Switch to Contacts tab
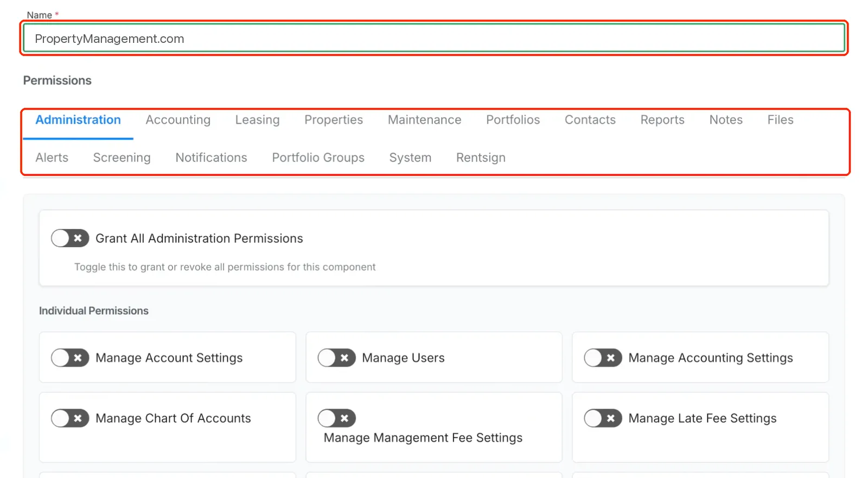This screenshot has height=478, width=868. pyautogui.click(x=590, y=120)
